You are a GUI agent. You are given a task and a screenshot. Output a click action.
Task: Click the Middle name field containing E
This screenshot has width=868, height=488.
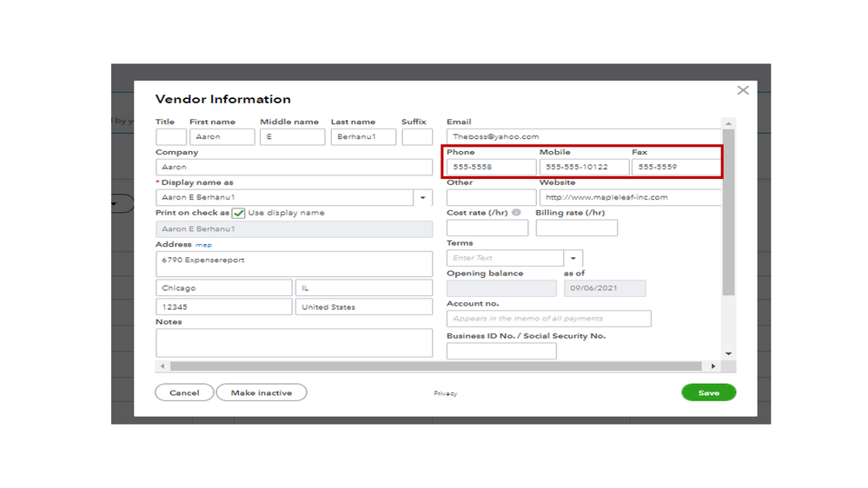(292, 136)
